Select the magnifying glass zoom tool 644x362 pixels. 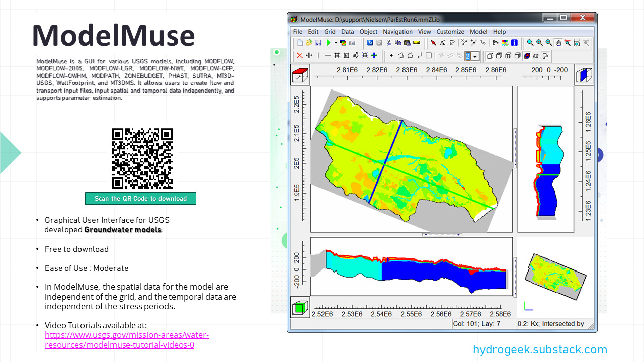click(530, 43)
